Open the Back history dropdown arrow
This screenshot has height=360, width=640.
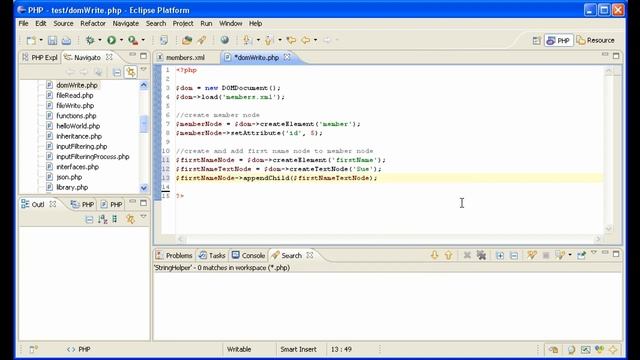pos(315,40)
